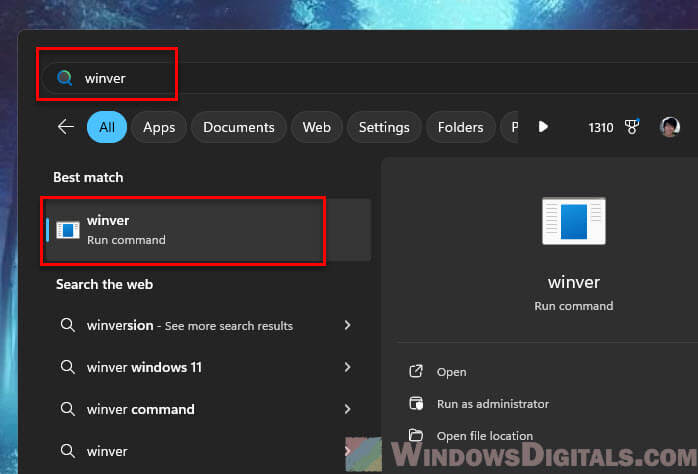
Task: Switch to the Folders filter tab
Action: 460,127
